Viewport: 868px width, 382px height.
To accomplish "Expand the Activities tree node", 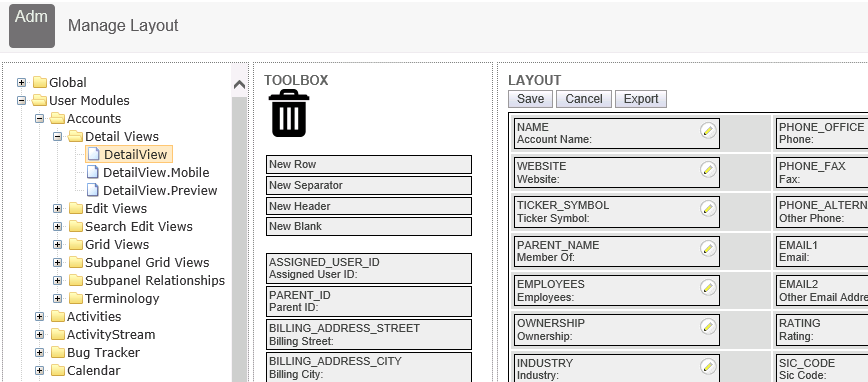I will [39, 317].
